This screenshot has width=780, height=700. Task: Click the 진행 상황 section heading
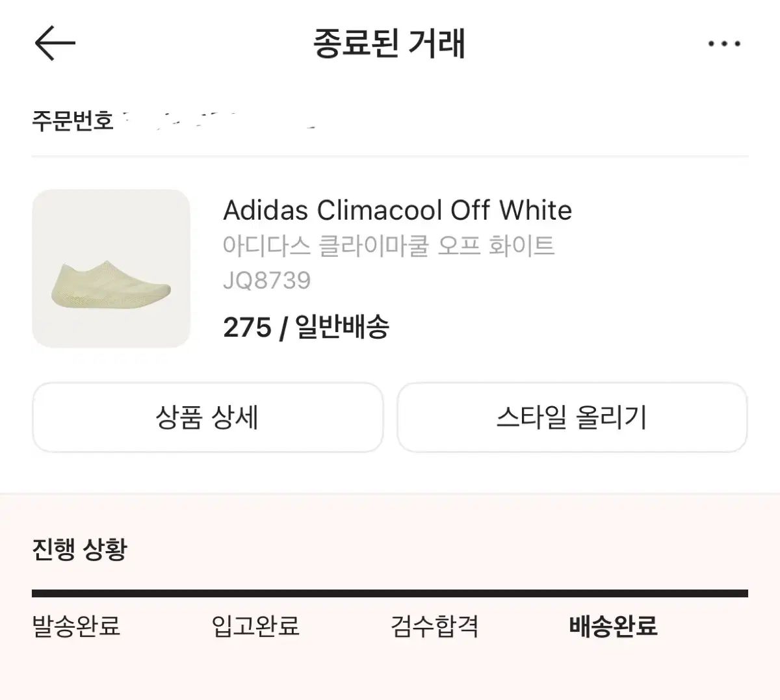click(x=79, y=549)
